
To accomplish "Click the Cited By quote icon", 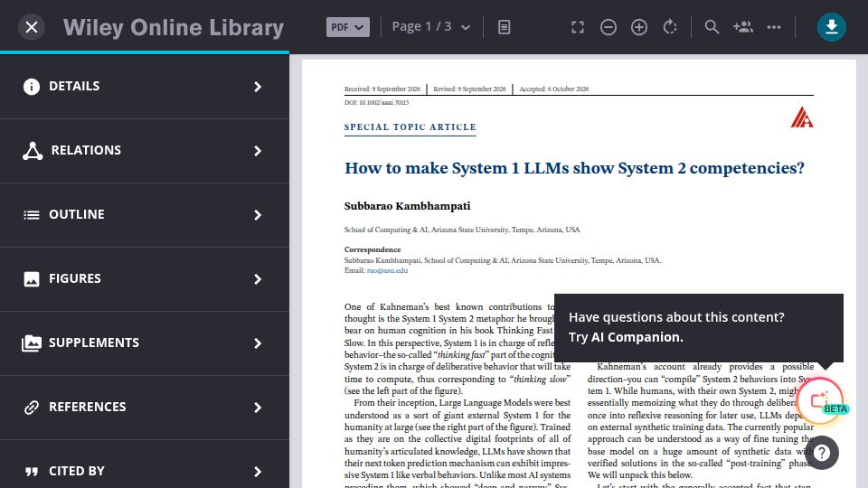I will pos(32,472).
